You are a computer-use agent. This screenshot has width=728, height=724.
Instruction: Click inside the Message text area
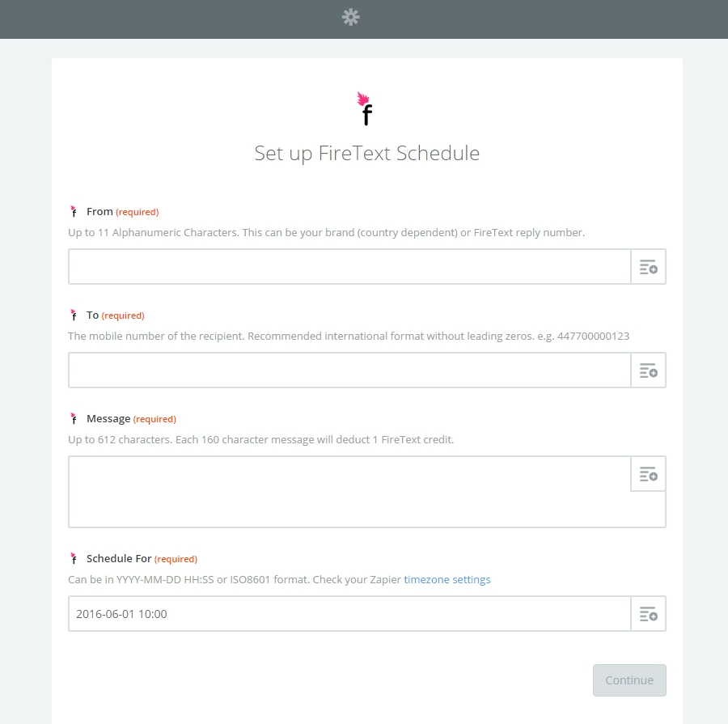click(x=349, y=492)
